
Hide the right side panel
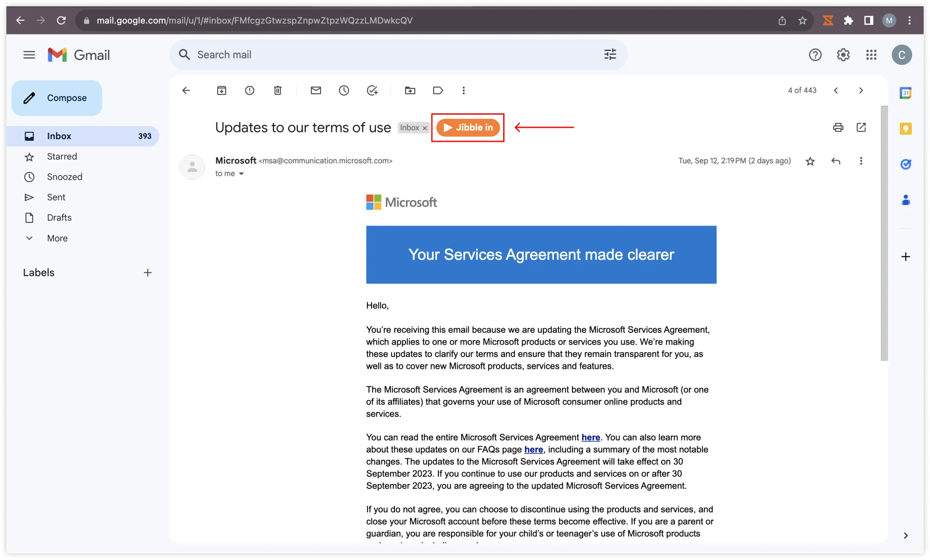pos(906,536)
